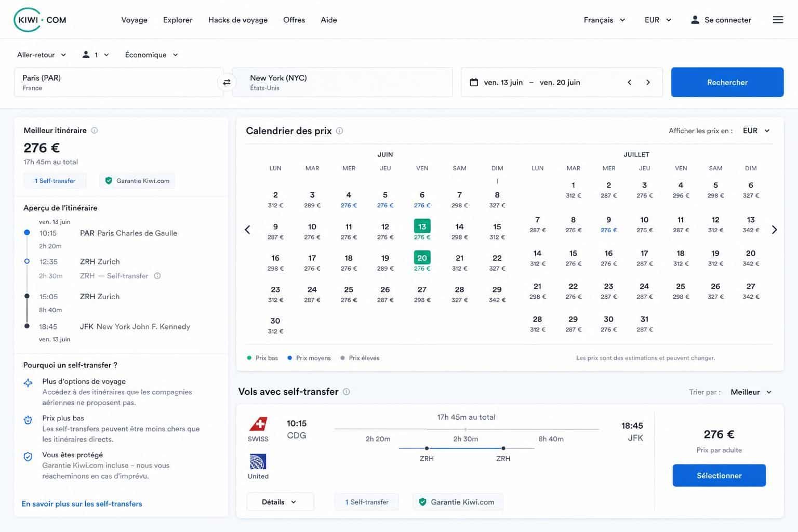Open info icon beside Meilleur itinéraire
Viewport: 798px width, 532px height.
[95, 130]
